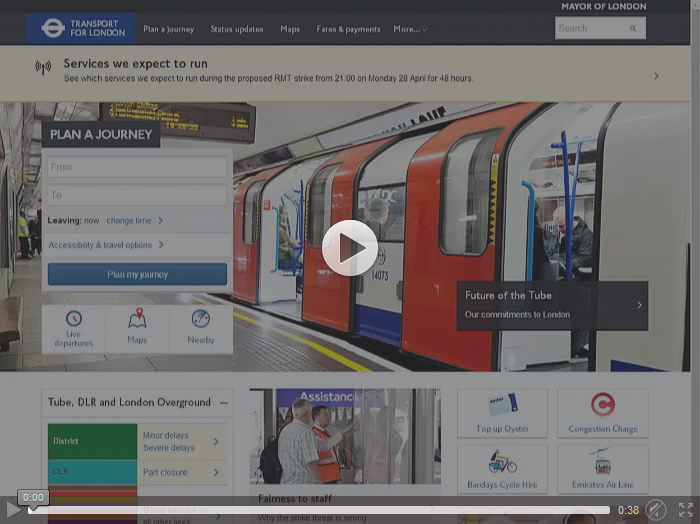Toggle the video mute speaker icon

tap(656, 510)
